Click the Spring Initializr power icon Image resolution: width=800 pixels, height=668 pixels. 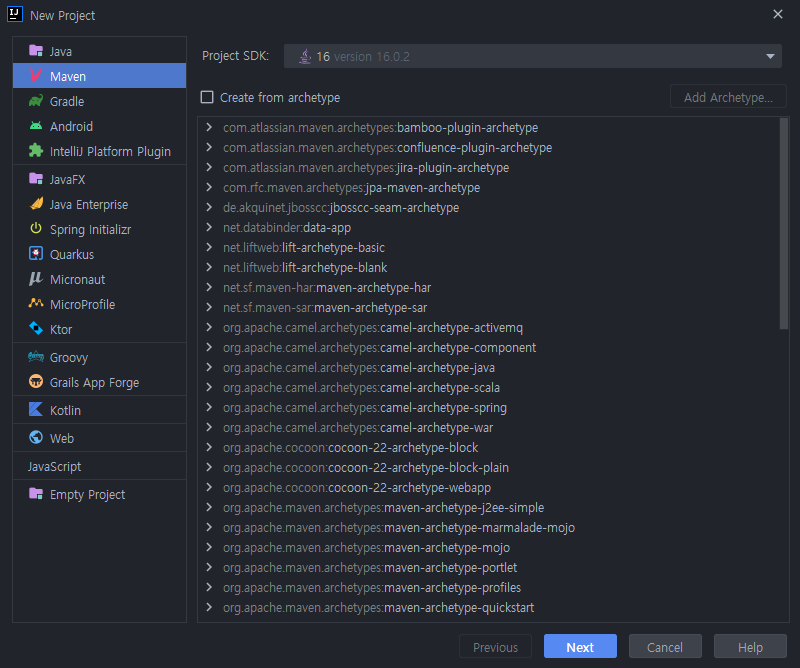click(36, 229)
